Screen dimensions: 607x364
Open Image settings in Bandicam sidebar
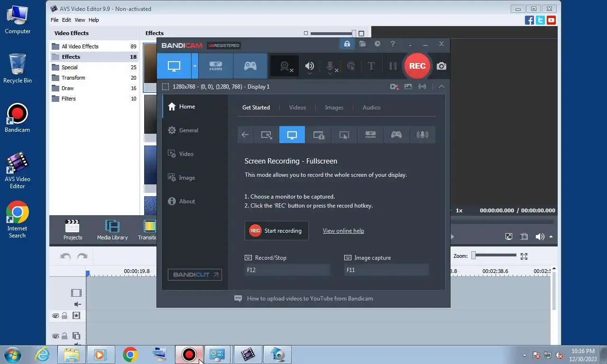[195, 178]
